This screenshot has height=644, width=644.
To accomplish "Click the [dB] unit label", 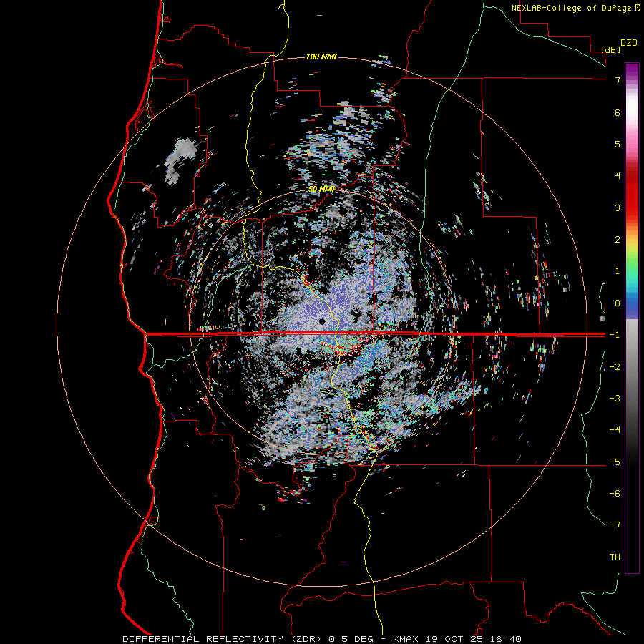I will (611, 49).
